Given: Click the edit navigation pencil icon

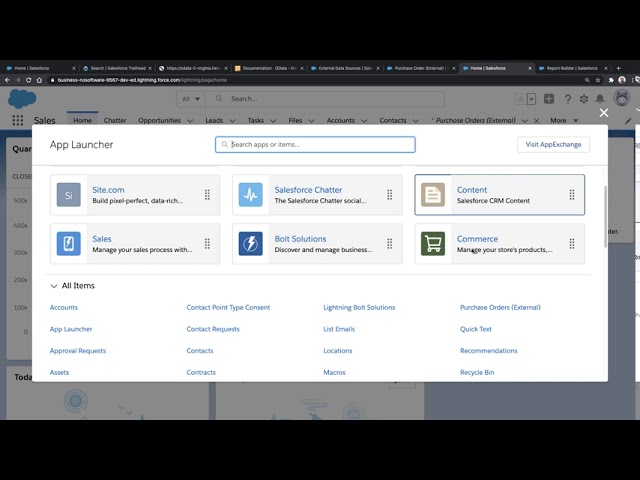Looking at the screenshot, I should [628, 120].
